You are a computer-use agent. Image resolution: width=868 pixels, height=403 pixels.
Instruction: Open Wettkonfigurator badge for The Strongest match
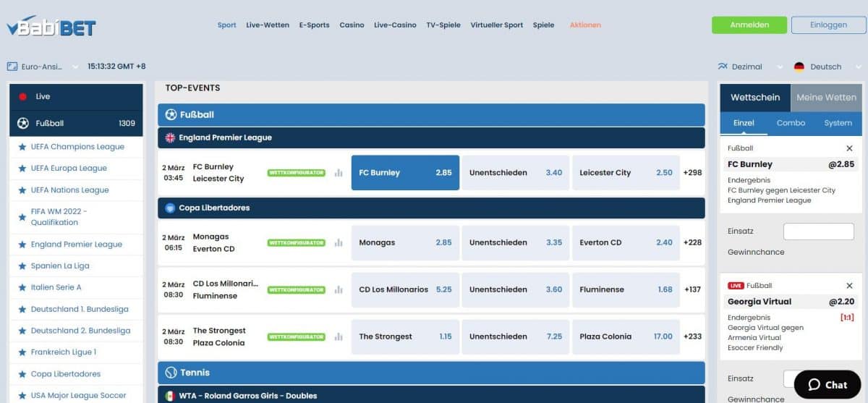pyautogui.click(x=297, y=337)
